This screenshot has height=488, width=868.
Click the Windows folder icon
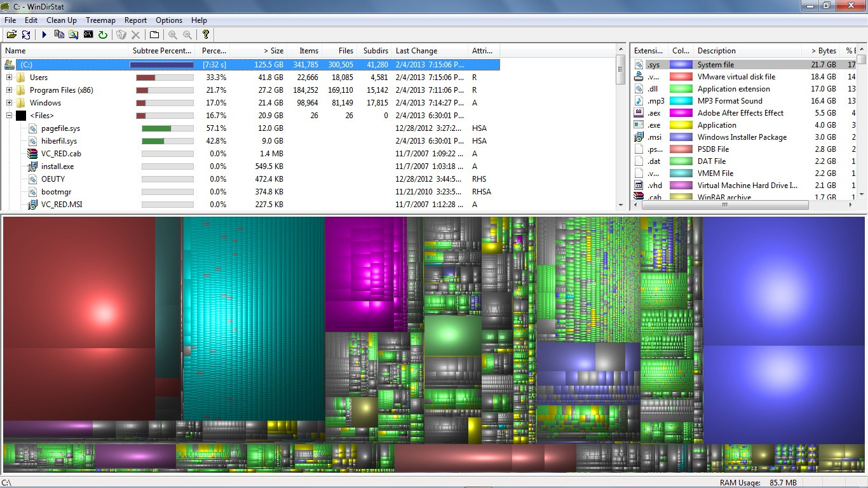click(21, 103)
